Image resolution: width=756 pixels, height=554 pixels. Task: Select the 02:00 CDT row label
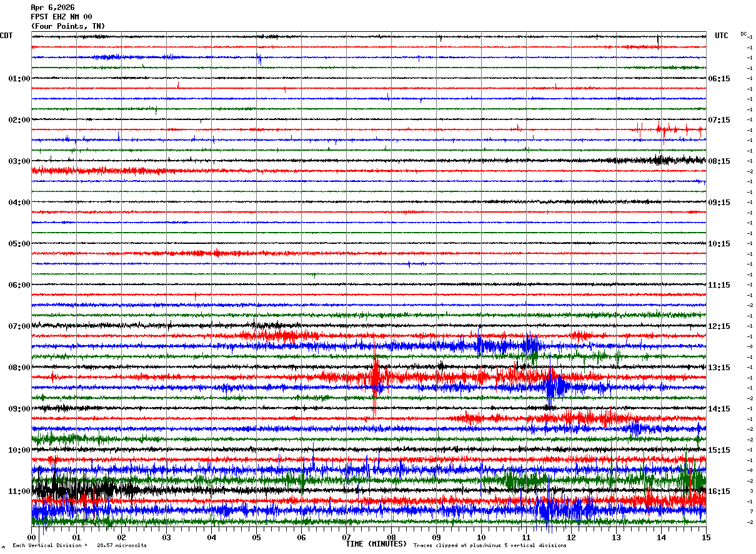point(19,120)
